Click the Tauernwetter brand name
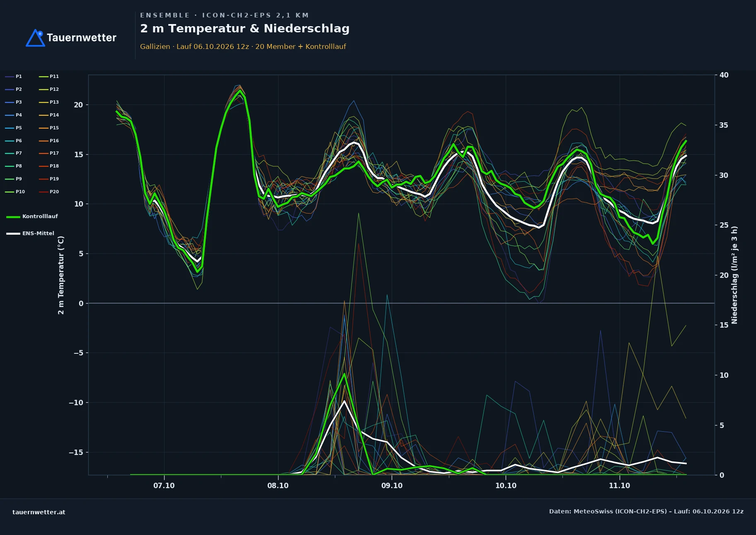The height and width of the screenshot is (535, 756). [x=81, y=38]
